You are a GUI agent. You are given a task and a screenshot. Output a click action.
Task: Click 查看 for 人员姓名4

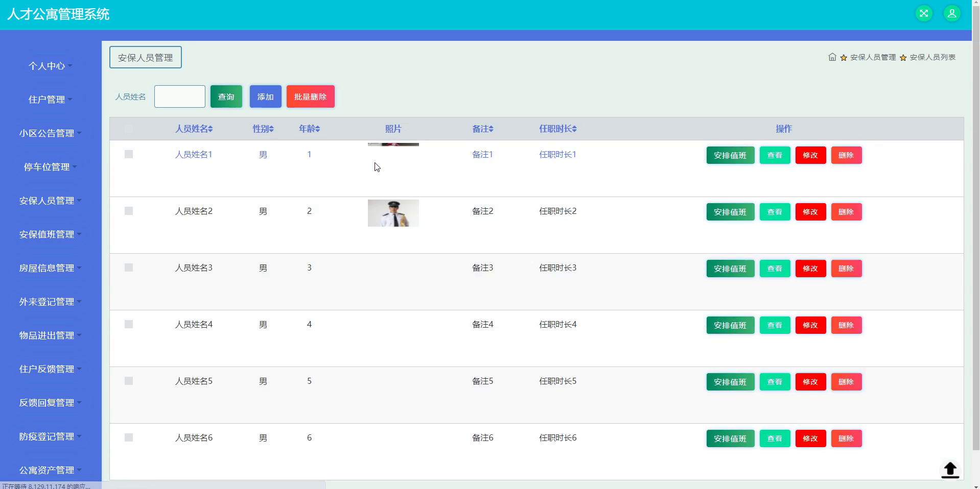[x=775, y=325]
